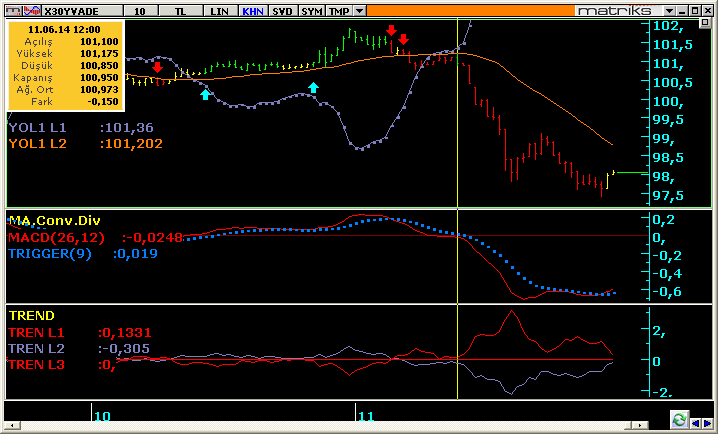Open the TL currency selector
This screenshot has width=718, height=434.
[x=181, y=10]
